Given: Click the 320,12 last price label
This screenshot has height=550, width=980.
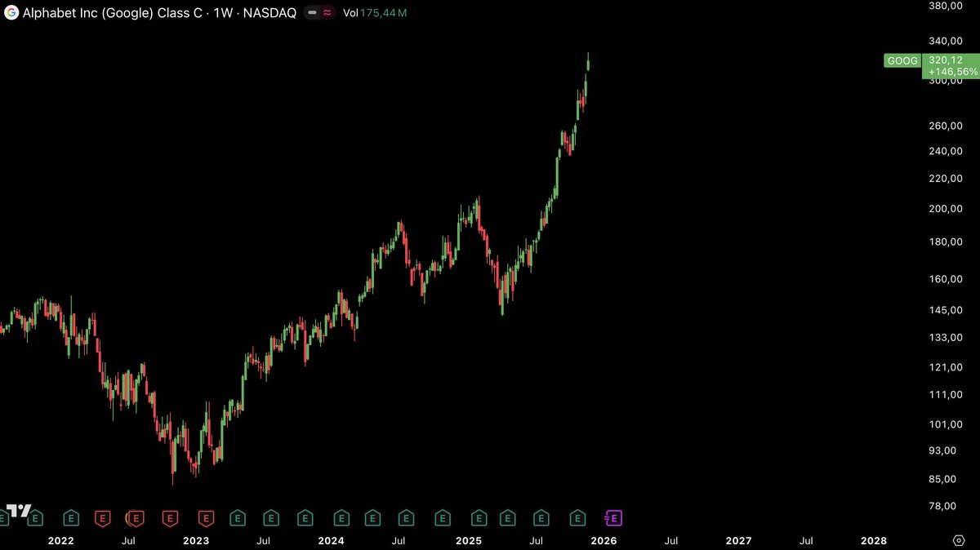Looking at the screenshot, I should tap(947, 60).
